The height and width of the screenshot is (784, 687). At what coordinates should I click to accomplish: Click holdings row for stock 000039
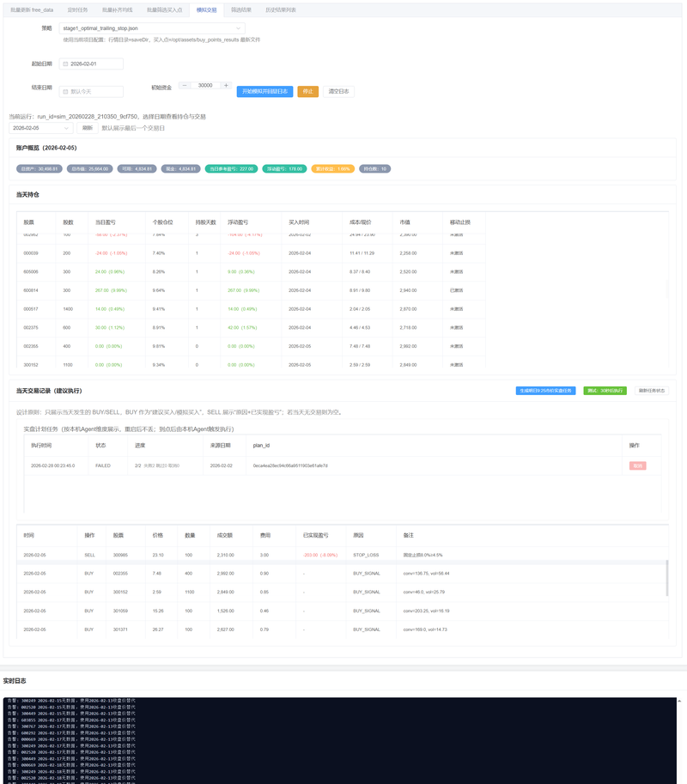pyautogui.click(x=251, y=253)
